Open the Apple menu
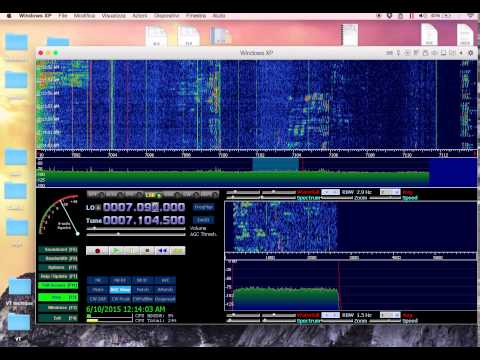This screenshot has width=480, height=360. (x=9, y=16)
